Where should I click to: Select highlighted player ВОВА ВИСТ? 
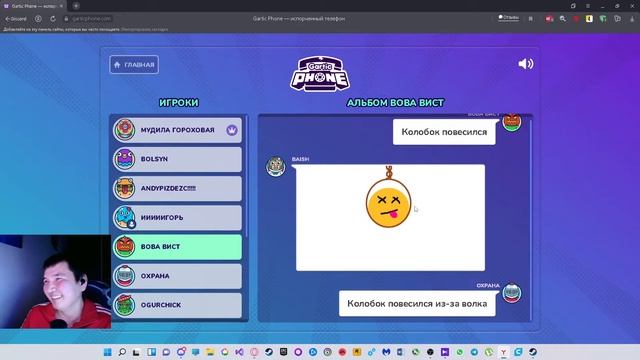point(178,247)
